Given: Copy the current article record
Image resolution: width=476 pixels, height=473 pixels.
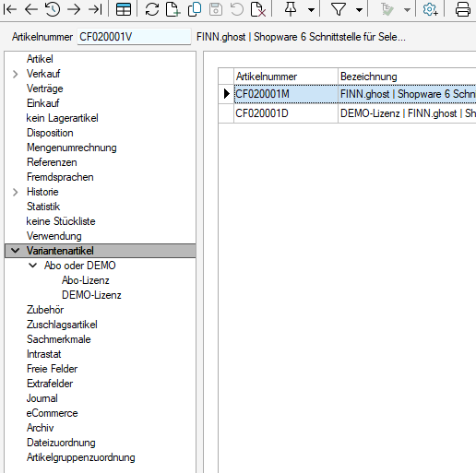Looking at the screenshot, I should (195, 9).
